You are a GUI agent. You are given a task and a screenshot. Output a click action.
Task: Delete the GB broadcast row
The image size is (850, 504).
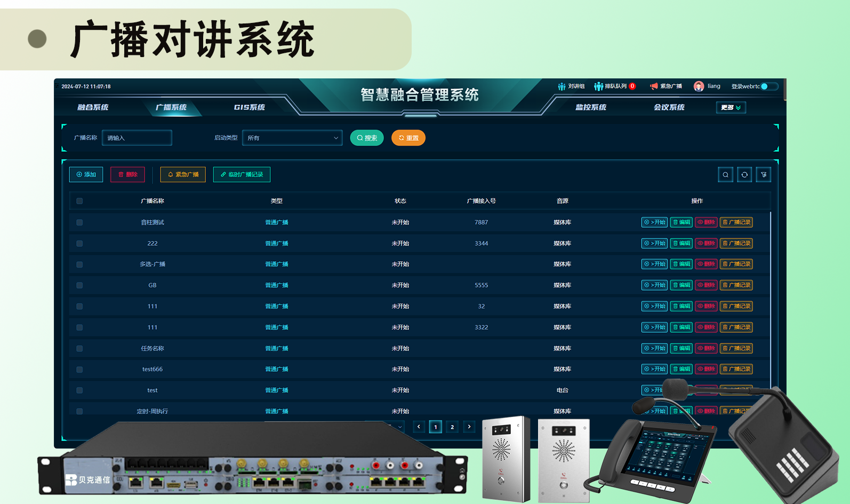point(707,285)
